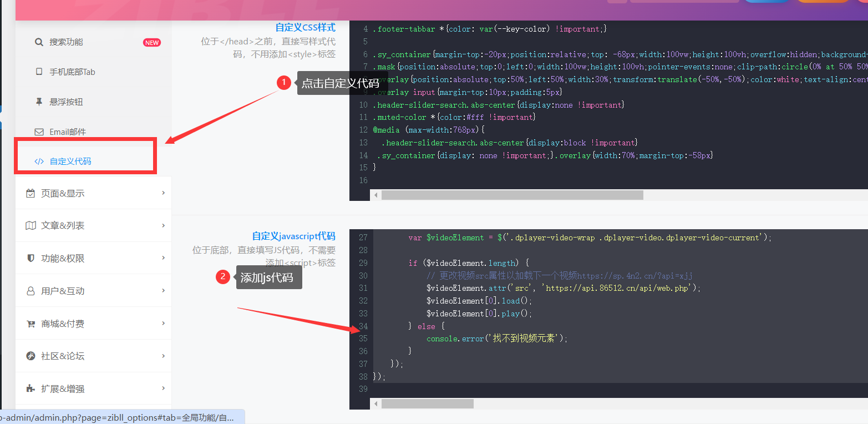Expand the 文章&列表 section chevron
The width and height of the screenshot is (868, 424).
(x=163, y=226)
